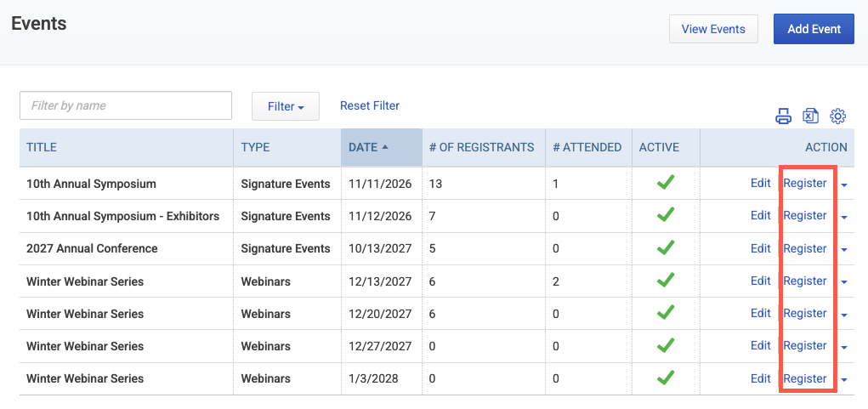
Task: Expand action arrow for 10th Annual Symposium
Action: coord(843,185)
